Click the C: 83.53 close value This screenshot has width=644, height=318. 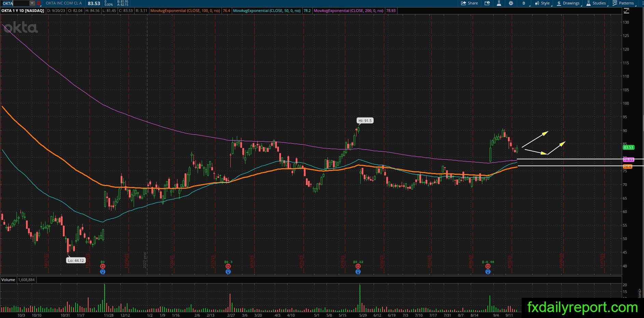(x=126, y=11)
